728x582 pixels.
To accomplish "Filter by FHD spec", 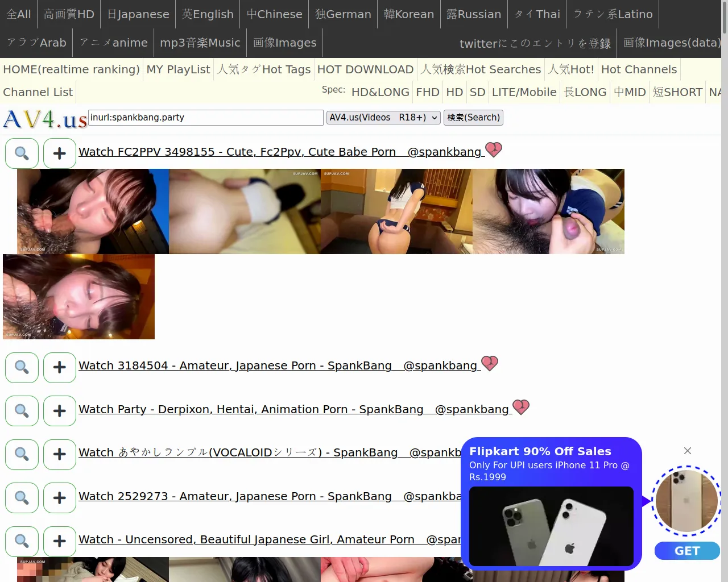I will click(x=428, y=92).
